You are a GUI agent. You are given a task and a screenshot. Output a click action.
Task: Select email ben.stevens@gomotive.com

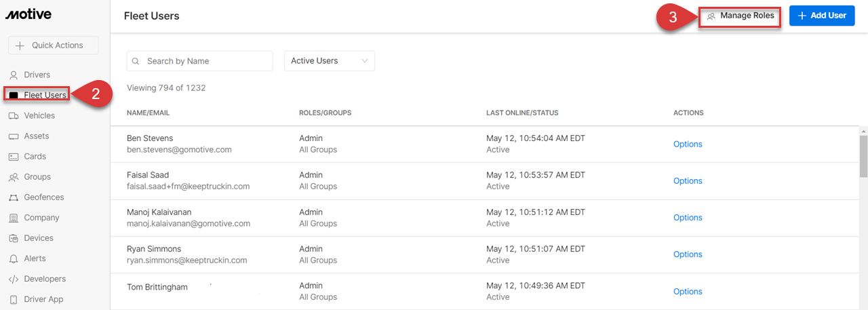point(179,149)
